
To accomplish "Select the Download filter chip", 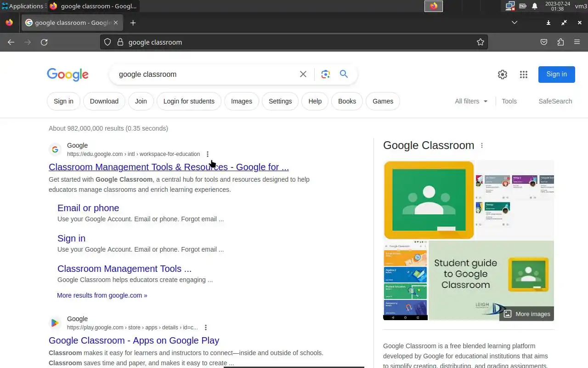I will point(104,101).
